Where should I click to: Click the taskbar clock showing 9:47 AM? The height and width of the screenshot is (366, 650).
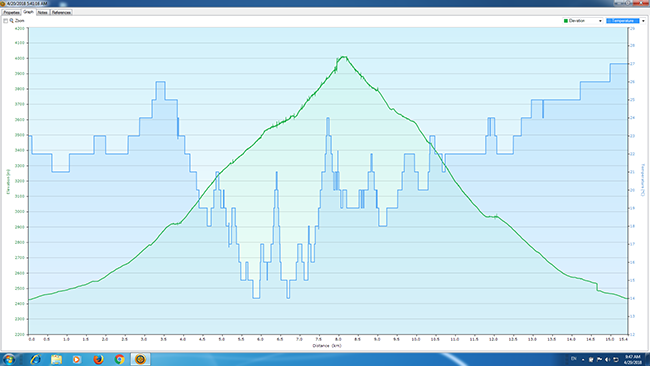coord(632,359)
